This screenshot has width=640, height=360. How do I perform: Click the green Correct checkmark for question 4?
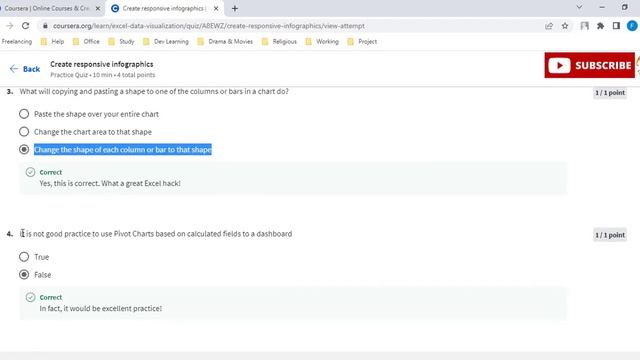pos(30,297)
